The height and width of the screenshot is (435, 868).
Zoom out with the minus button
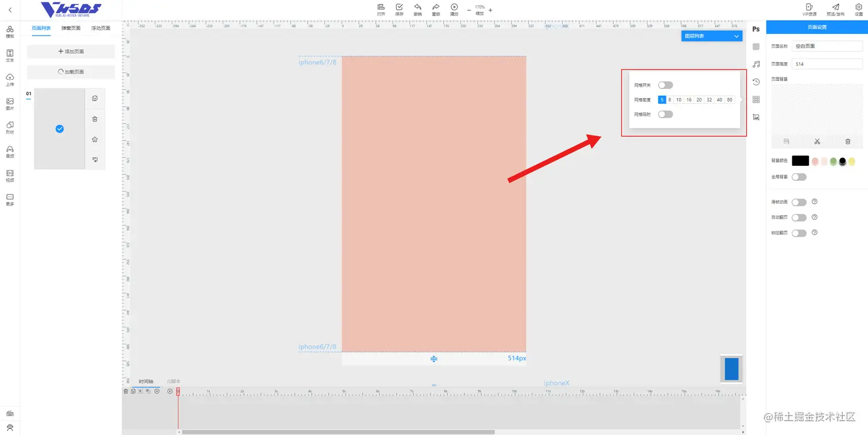click(468, 10)
